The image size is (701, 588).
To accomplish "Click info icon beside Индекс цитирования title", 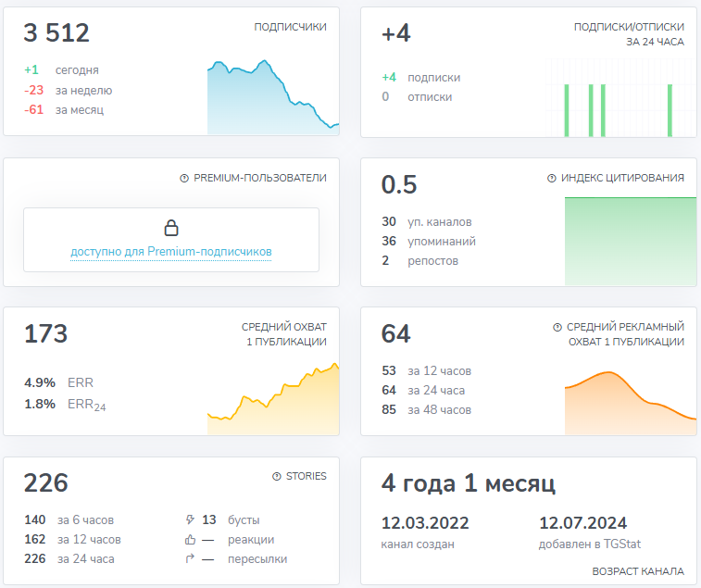I will tap(552, 178).
